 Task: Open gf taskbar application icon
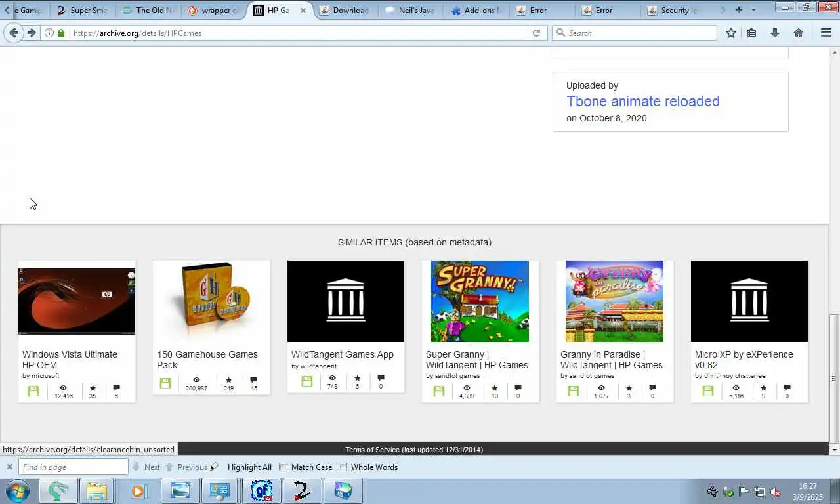click(x=262, y=491)
